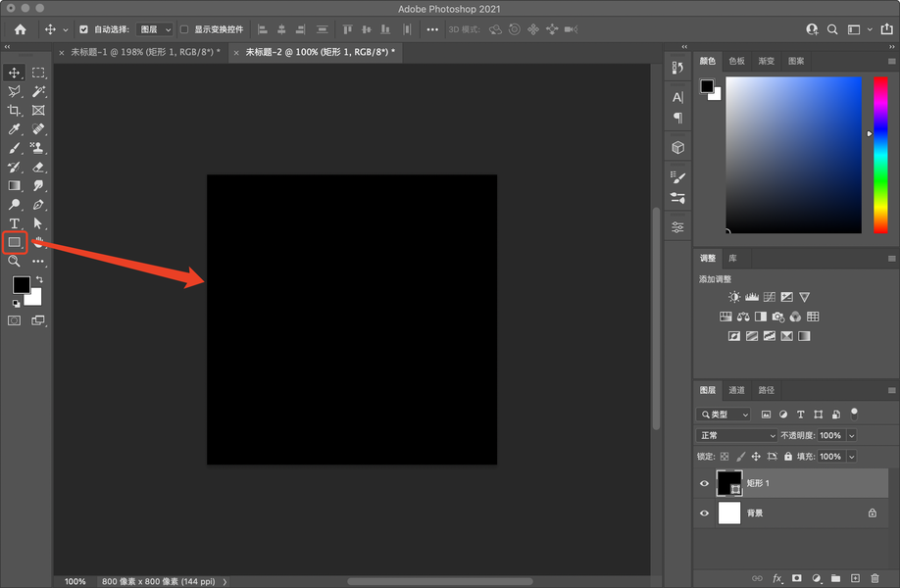Create a new group folder icon

[835, 578]
